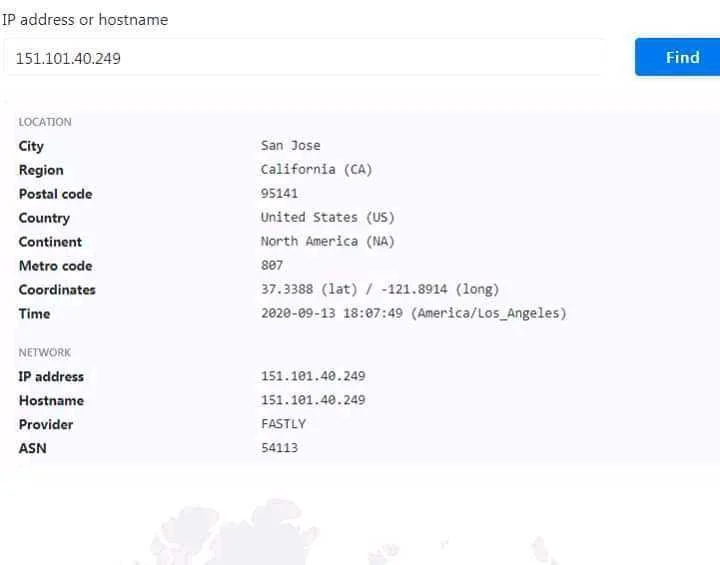
Task: Click the Hostname label
Action: [51, 401]
